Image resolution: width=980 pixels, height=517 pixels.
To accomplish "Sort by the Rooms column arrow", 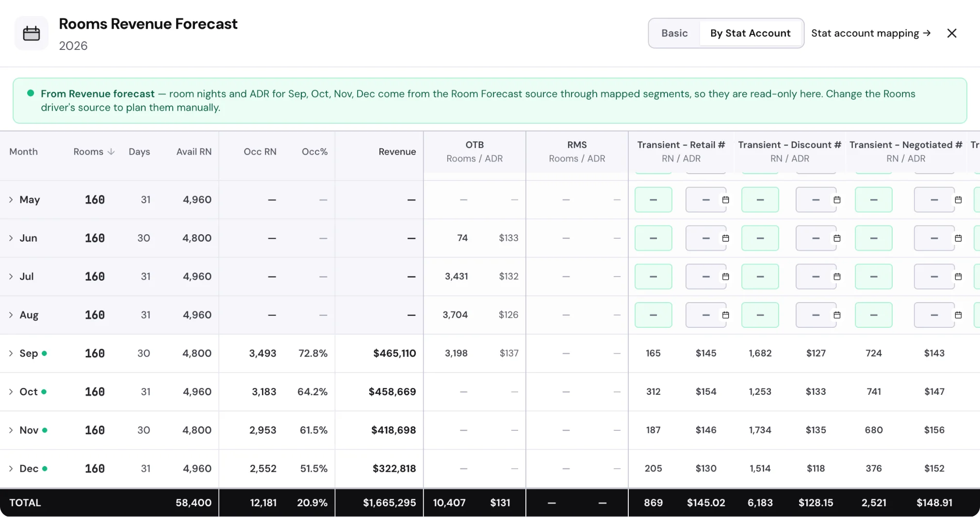I will [111, 152].
